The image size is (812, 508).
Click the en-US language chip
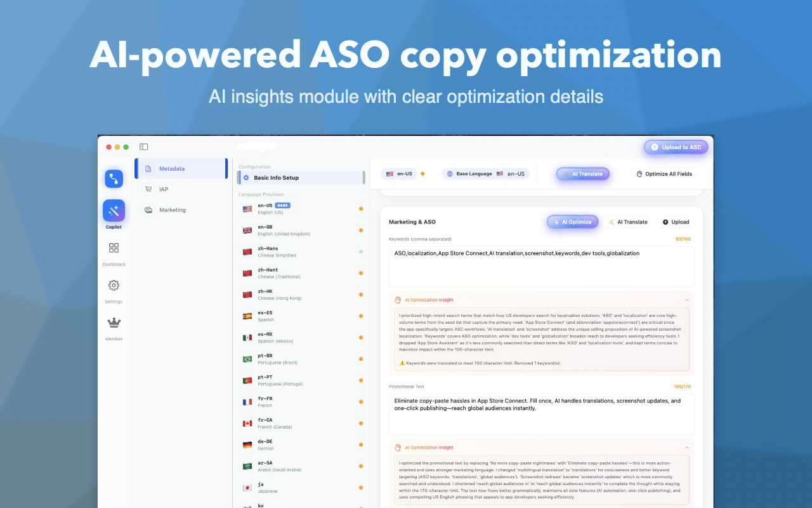click(x=399, y=173)
